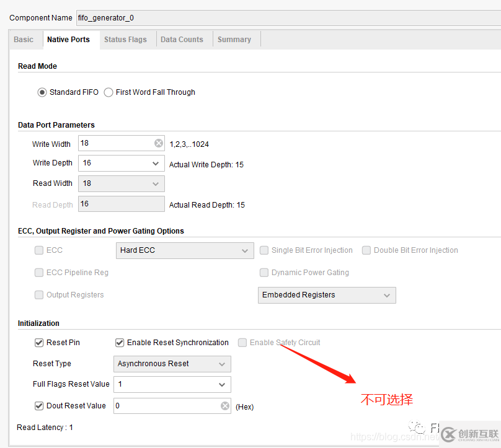The width and height of the screenshot is (501, 448).
Task: Select First Word Fall Through read mode
Action: coord(109,92)
